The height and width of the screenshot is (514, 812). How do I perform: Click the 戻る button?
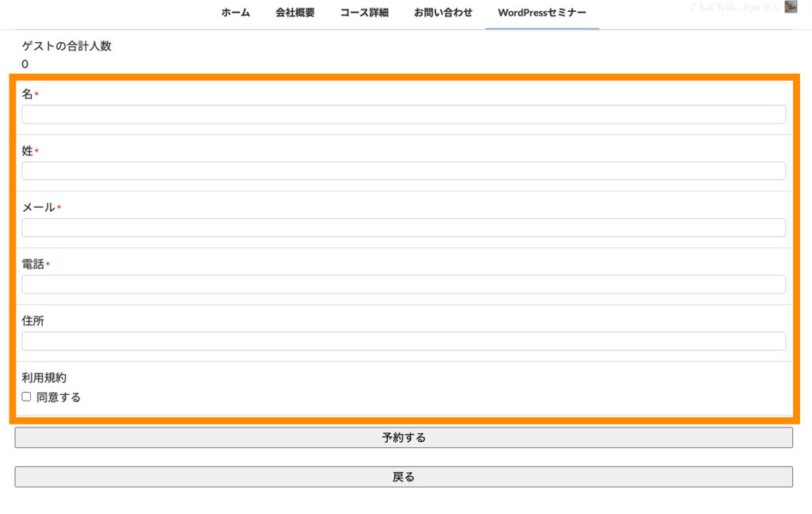[404, 477]
